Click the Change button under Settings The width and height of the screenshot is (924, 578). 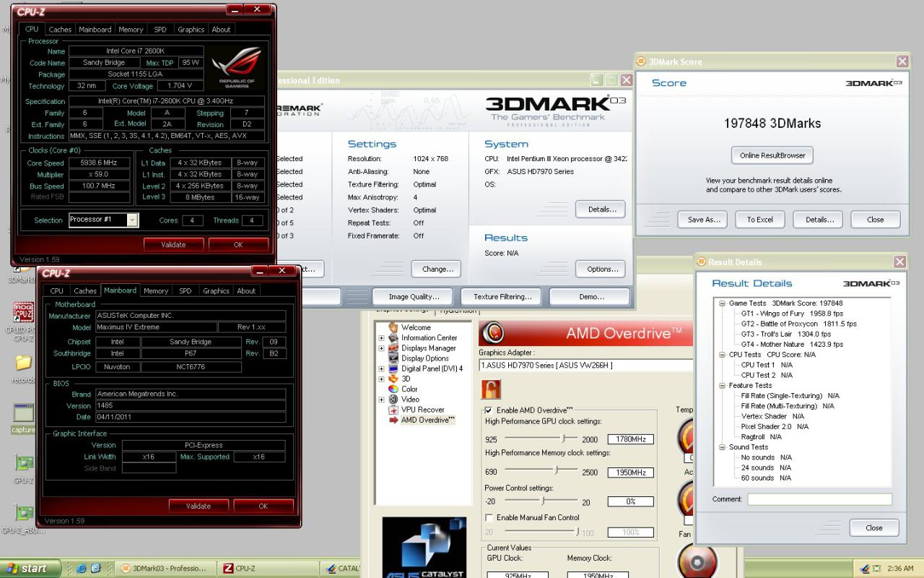tap(436, 269)
